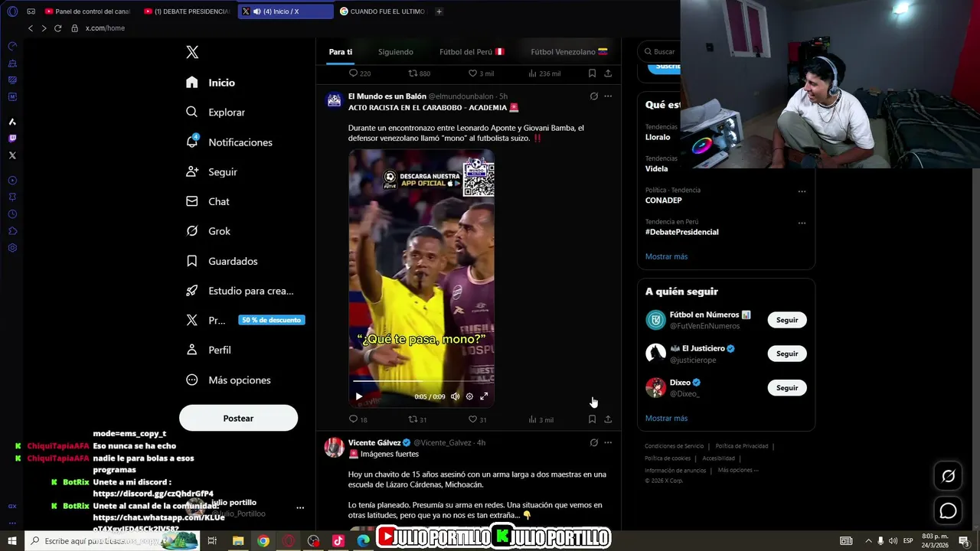Open Chat in sidebar

(x=207, y=201)
